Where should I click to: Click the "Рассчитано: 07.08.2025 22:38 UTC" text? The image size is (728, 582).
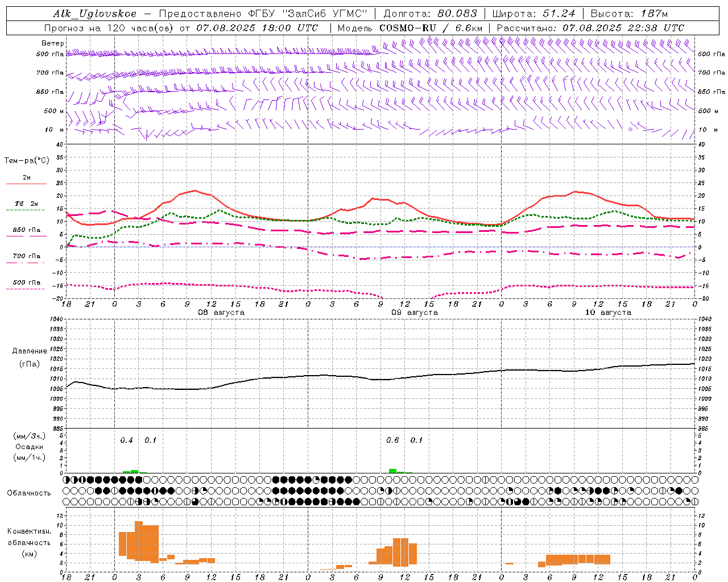pos(591,28)
